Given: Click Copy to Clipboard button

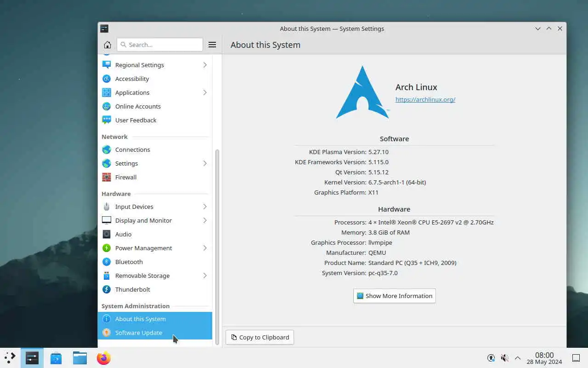Looking at the screenshot, I should (x=260, y=337).
